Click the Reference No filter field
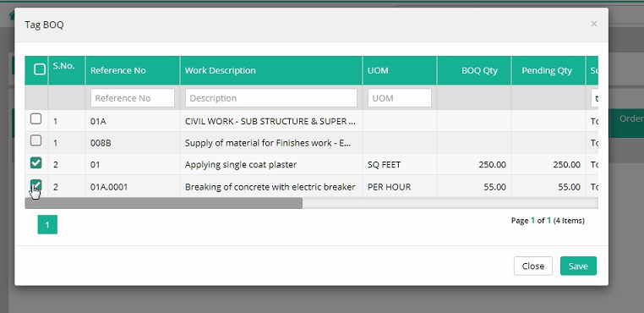This screenshot has width=644, height=313. [x=132, y=98]
